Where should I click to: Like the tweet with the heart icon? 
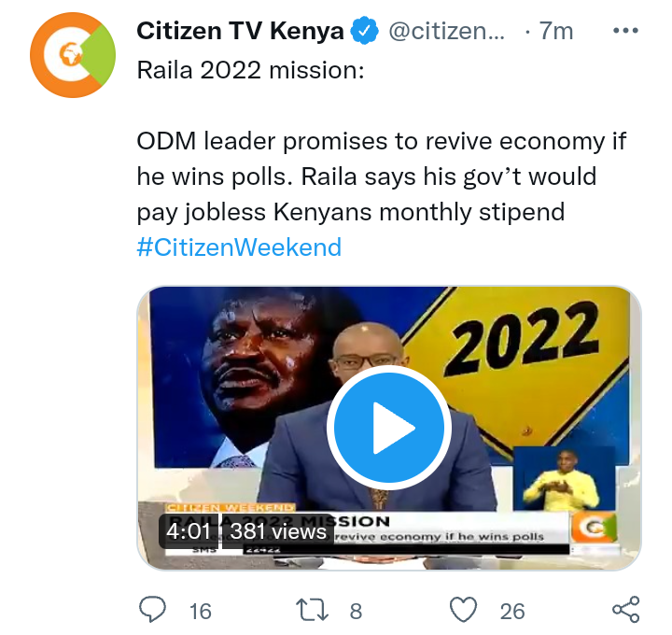[463, 610]
